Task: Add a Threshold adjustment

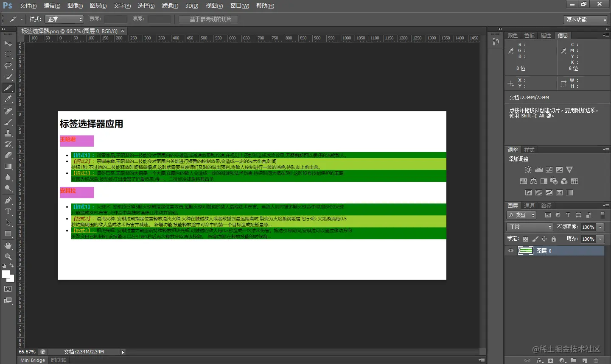Action: click(x=549, y=192)
